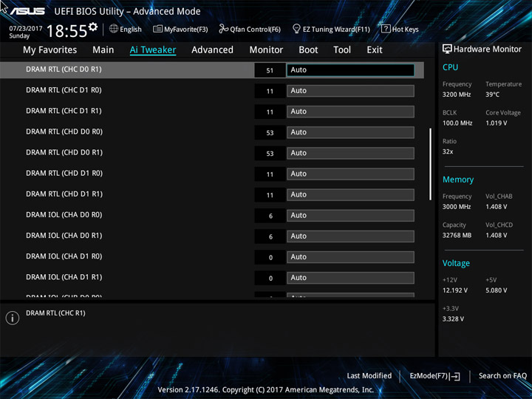532x399 pixels.
Task: Click the globe language icon
Action: (114, 29)
